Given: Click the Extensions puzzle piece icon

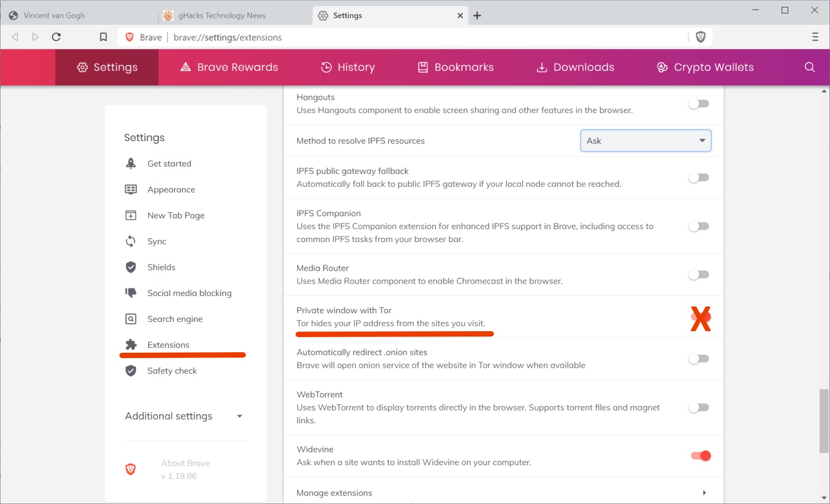Looking at the screenshot, I should pyautogui.click(x=131, y=345).
